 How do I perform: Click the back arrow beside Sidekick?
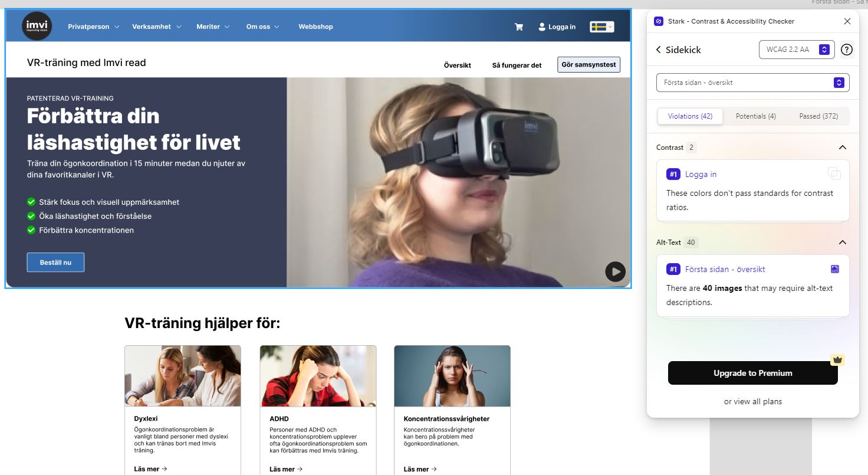[659, 50]
